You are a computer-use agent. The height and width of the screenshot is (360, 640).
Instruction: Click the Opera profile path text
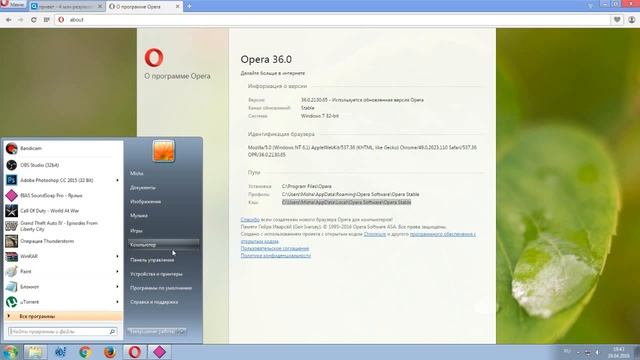[350, 194]
